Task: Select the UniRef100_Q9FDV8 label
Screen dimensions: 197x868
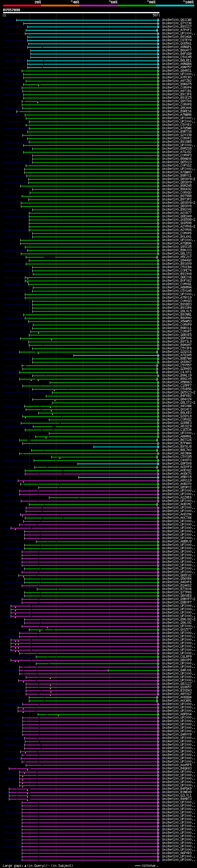Action: click(x=177, y=464)
